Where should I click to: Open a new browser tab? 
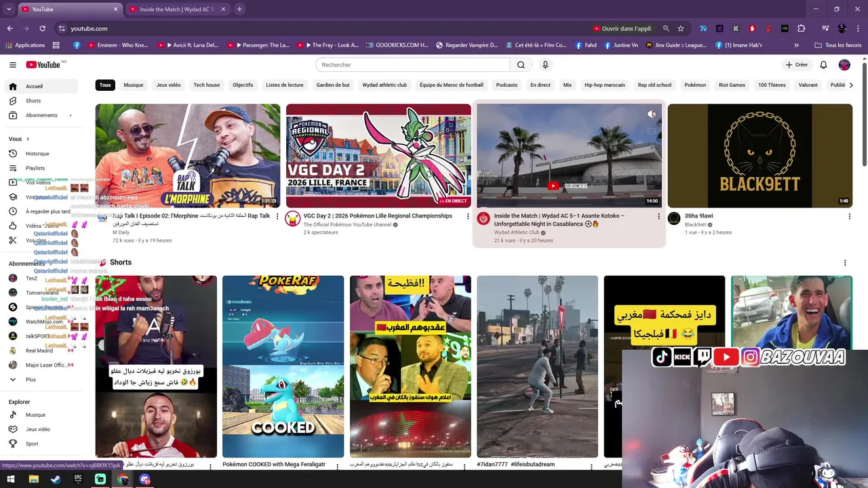tap(239, 9)
